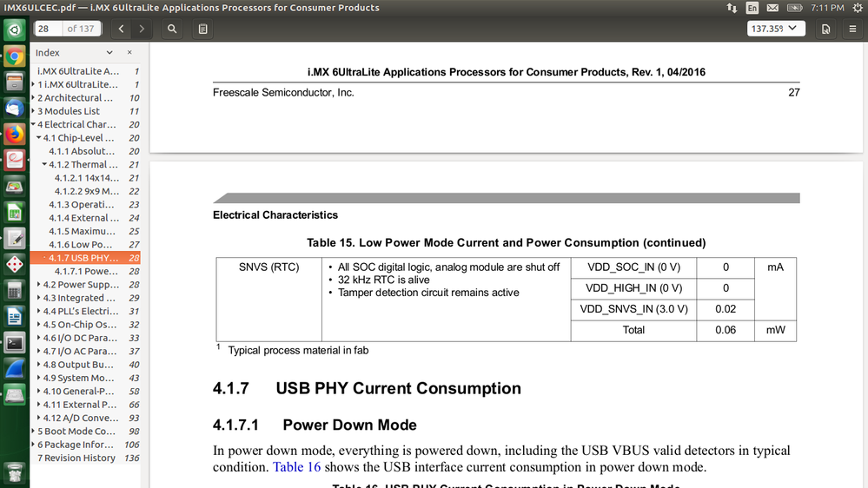Open the Terminal launcher icon
The width and height of the screenshot is (868, 488).
15,343
